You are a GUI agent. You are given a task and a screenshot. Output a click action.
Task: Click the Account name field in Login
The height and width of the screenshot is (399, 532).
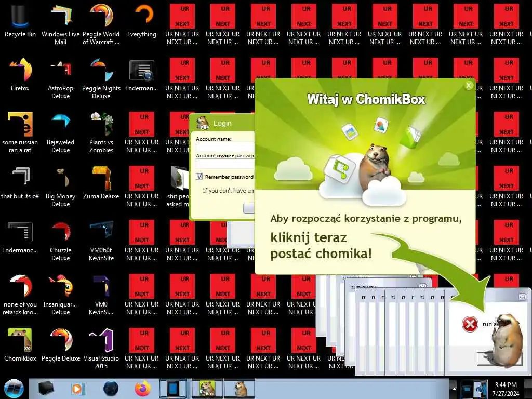click(x=225, y=147)
